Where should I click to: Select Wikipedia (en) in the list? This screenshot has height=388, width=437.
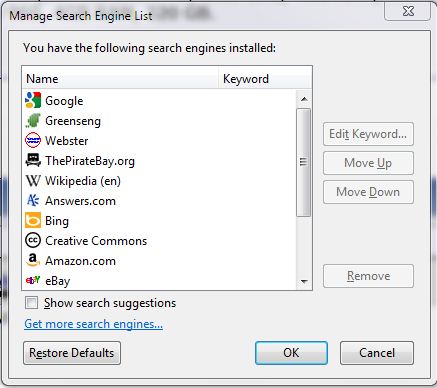pyautogui.click(x=83, y=181)
